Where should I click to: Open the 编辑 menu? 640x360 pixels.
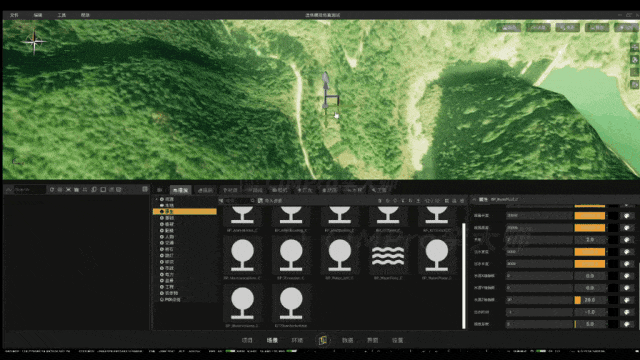38,15
